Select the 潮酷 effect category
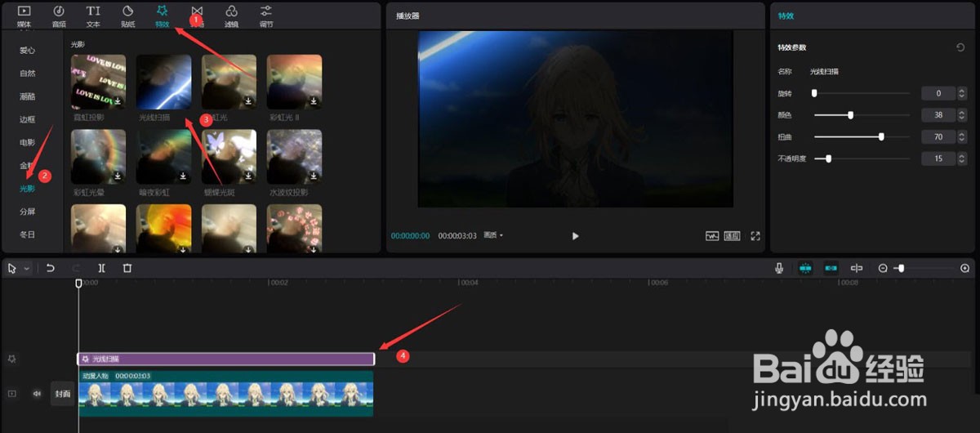Screen dimensions: 980x433 28,96
